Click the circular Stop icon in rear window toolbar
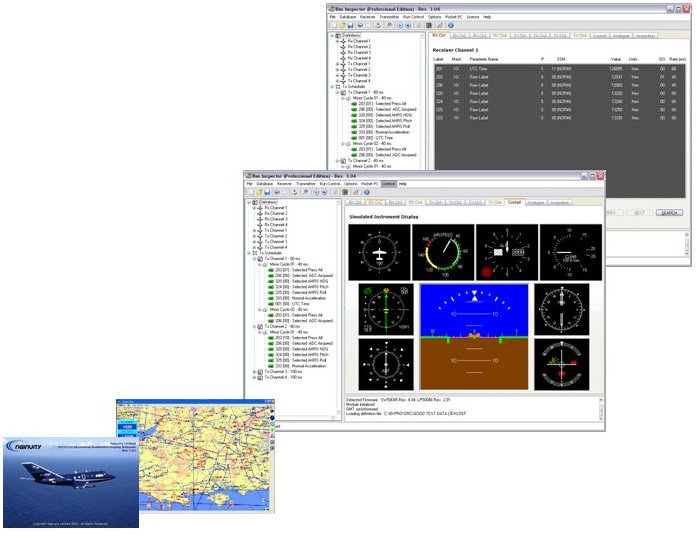This screenshot has width=697, height=535. (408, 25)
